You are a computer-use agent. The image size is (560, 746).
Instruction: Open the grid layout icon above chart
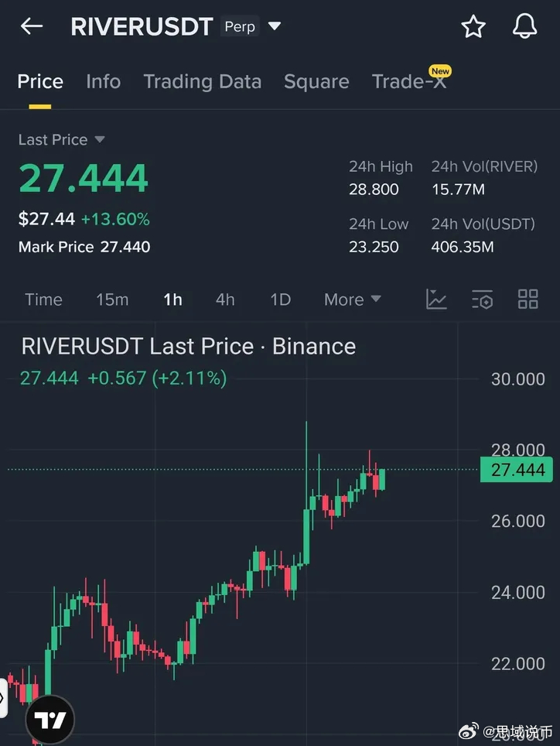pos(528,299)
